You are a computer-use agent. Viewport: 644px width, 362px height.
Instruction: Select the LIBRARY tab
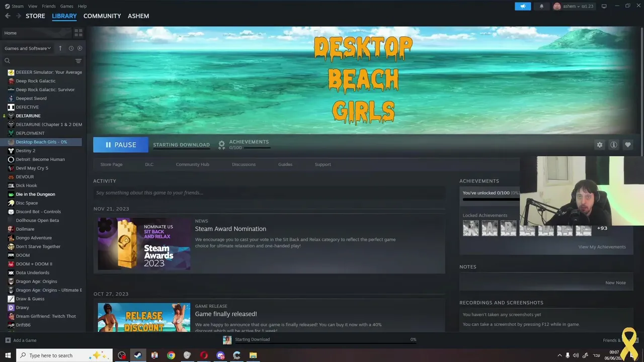click(64, 16)
